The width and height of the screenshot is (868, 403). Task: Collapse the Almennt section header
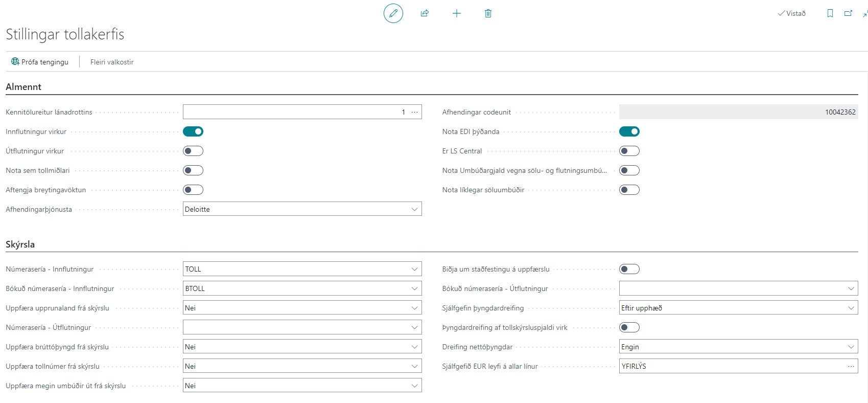[24, 87]
